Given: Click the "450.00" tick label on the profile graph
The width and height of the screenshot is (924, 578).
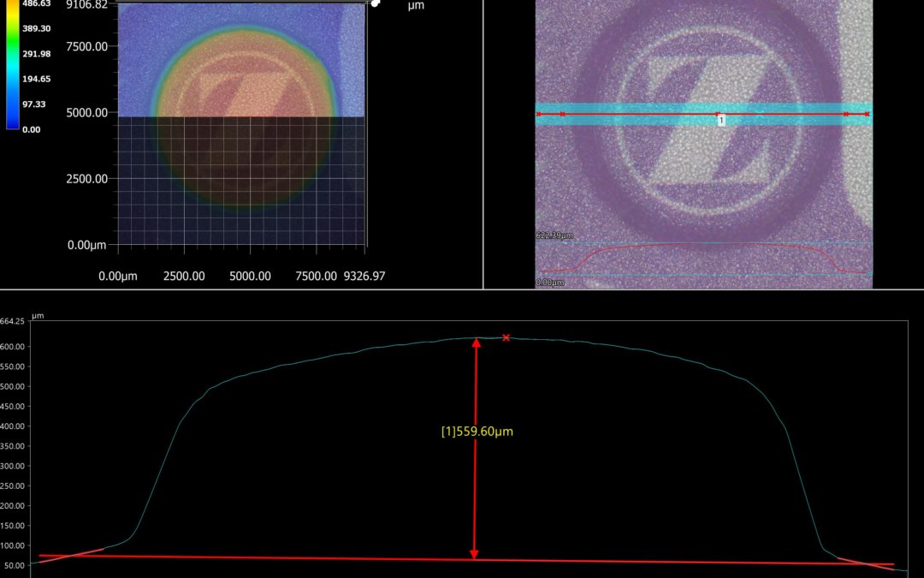Looking at the screenshot, I should point(12,407).
